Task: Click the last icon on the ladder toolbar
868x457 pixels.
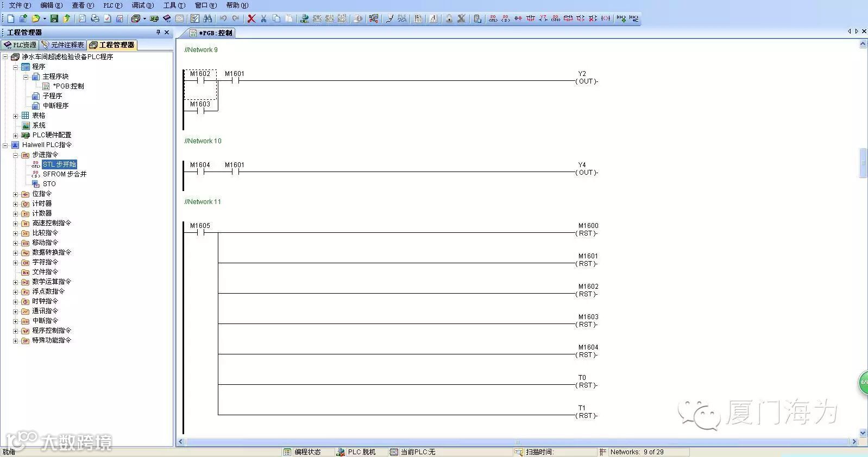Action: tap(634, 18)
